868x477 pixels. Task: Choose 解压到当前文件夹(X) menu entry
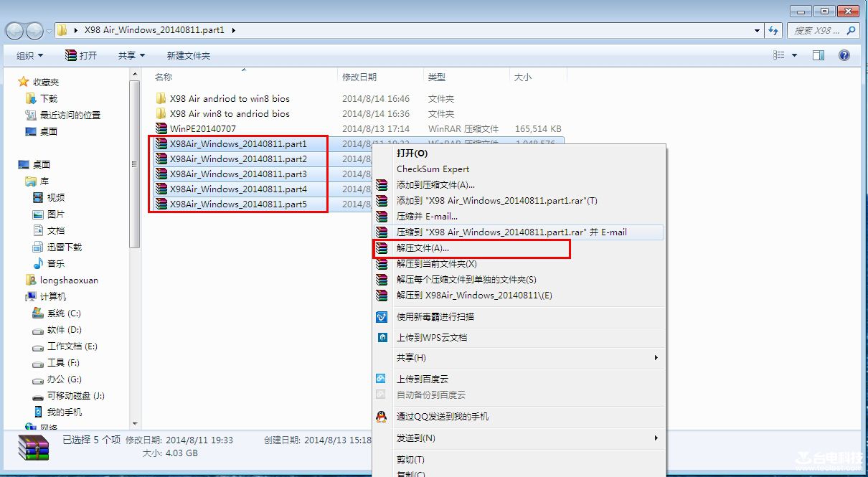(x=436, y=264)
